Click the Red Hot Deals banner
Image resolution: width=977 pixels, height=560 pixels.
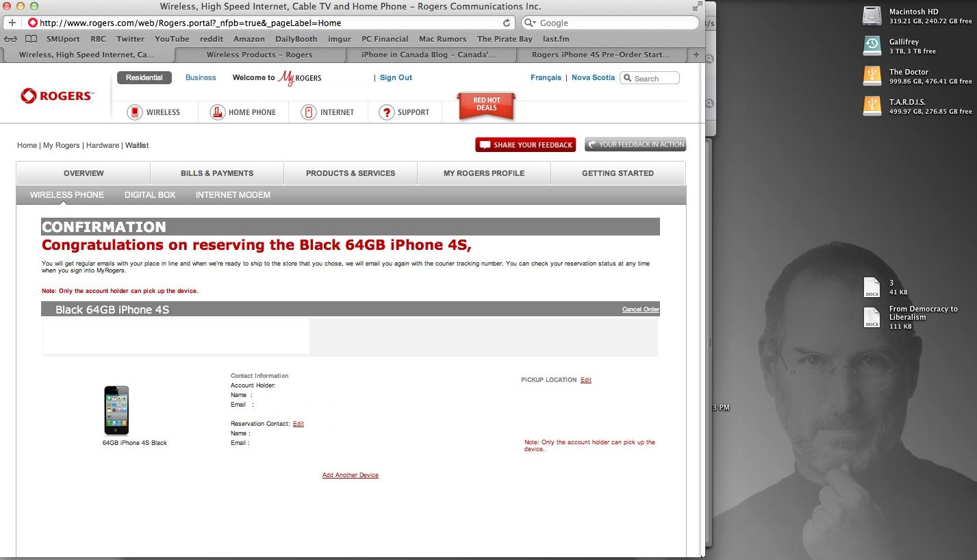(x=487, y=105)
